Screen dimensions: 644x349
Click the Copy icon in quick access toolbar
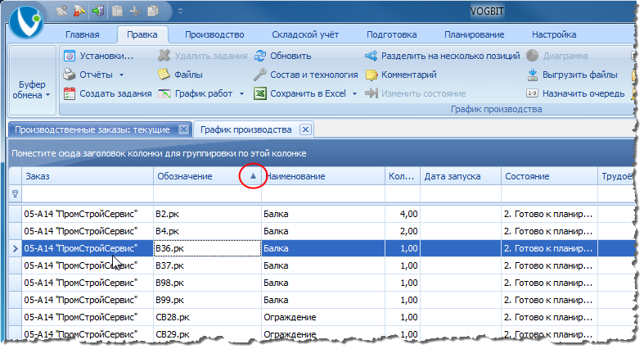(153, 11)
